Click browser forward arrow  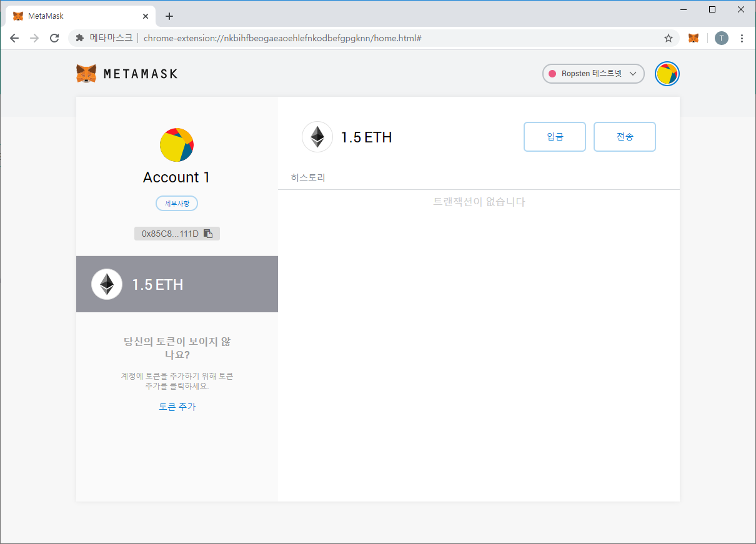(x=34, y=38)
